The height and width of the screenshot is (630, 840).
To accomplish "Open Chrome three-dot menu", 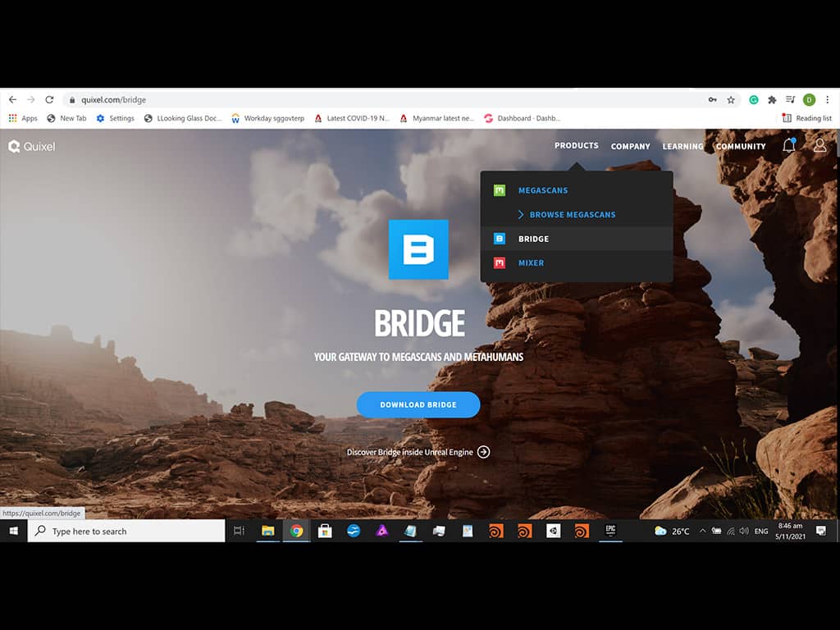I will [x=827, y=99].
